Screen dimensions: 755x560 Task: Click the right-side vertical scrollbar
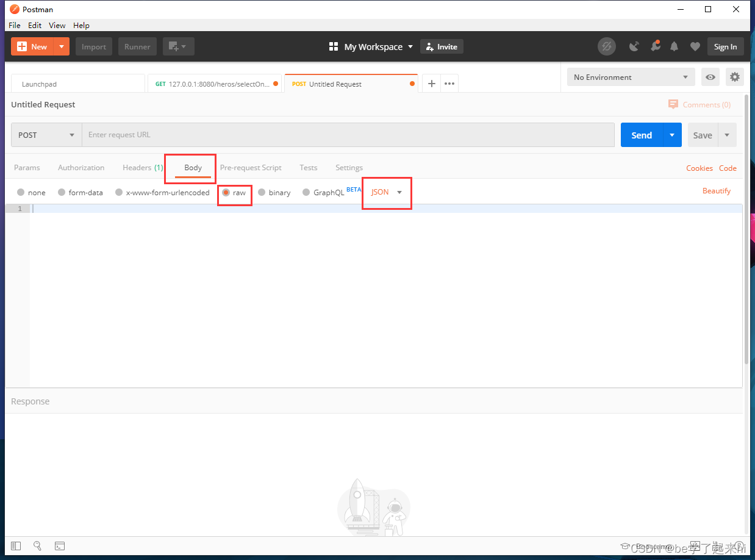[x=746, y=230]
